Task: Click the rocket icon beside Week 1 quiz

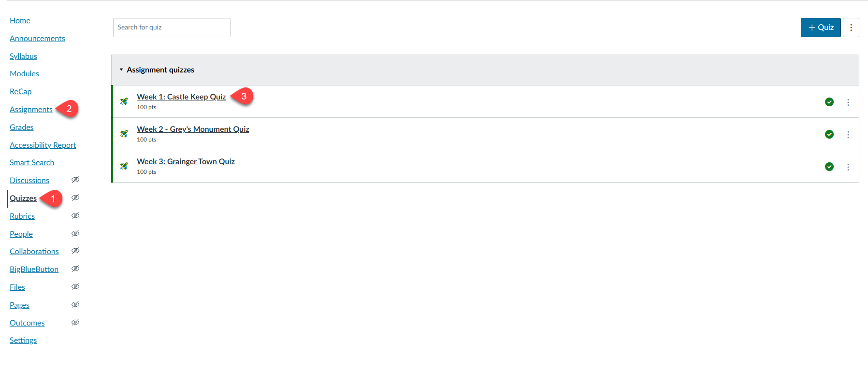Action: (124, 101)
